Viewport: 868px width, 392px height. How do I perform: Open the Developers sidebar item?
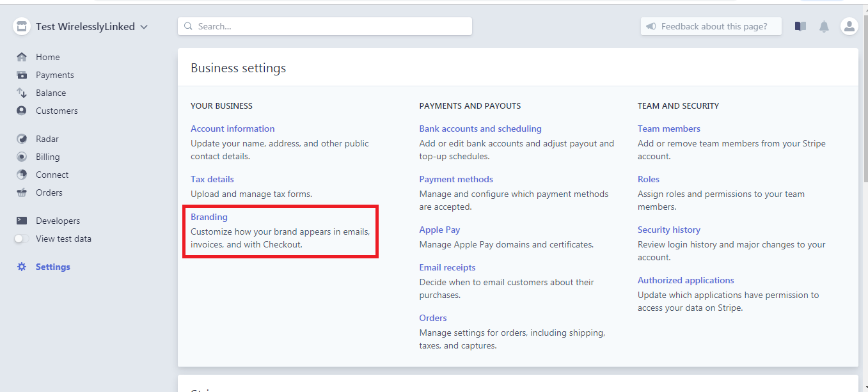(58, 221)
